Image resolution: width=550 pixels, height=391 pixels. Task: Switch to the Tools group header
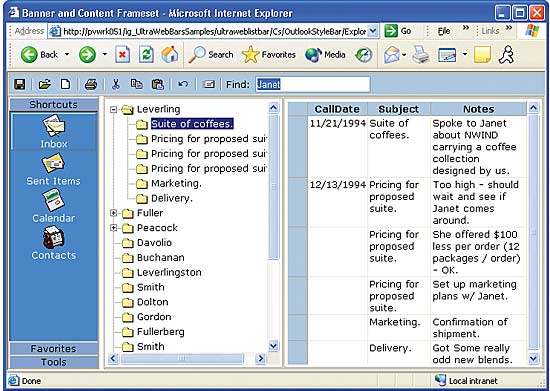pyautogui.click(x=54, y=362)
